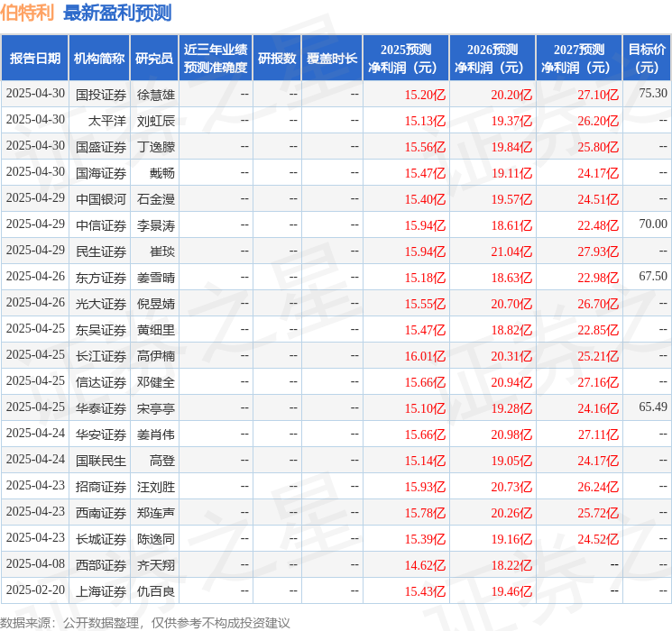
Task: Click the 研究员 column header
Action: click(x=154, y=58)
